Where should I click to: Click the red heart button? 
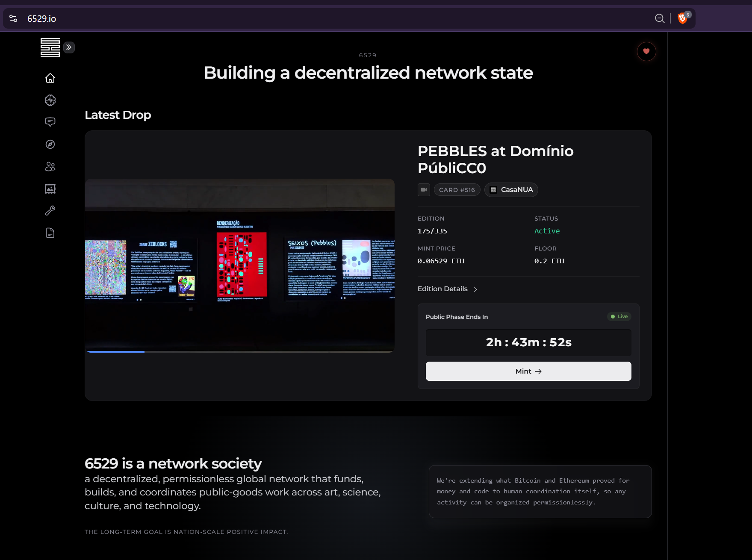click(646, 52)
